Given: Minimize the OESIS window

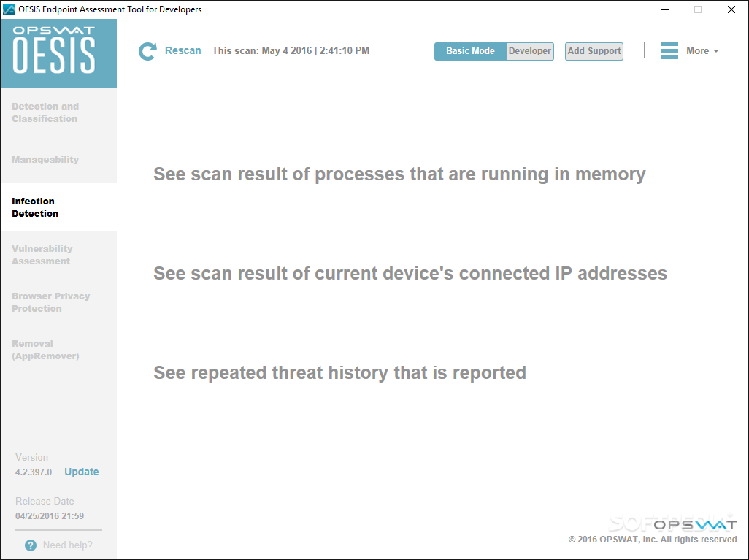Looking at the screenshot, I should click(x=664, y=9).
